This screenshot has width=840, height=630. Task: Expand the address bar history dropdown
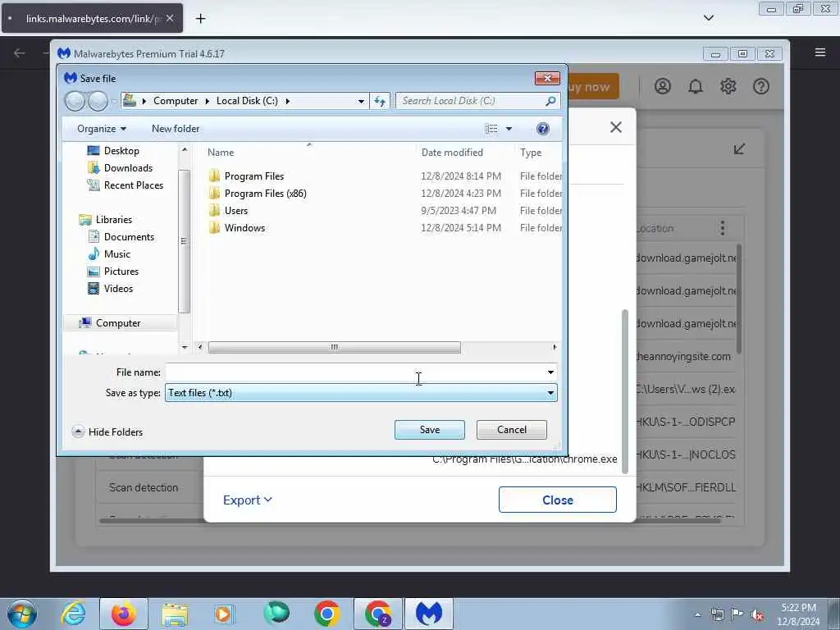point(361,101)
